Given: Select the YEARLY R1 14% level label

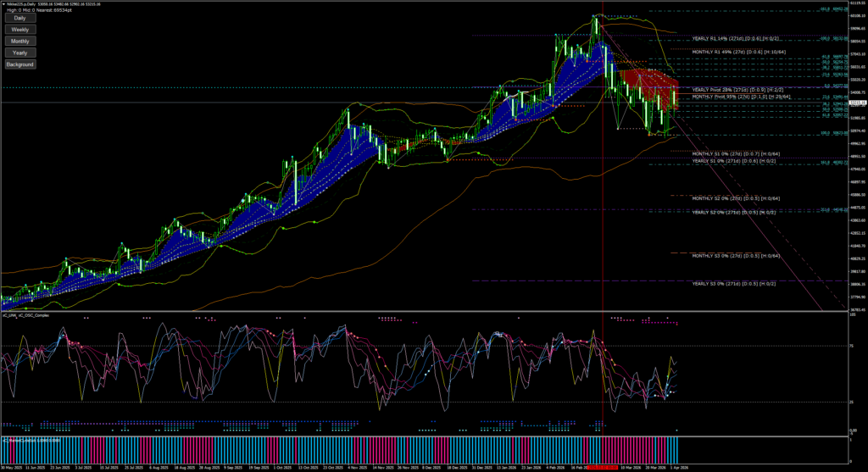Looking at the screenshot, I should click(x=736, y=39).
